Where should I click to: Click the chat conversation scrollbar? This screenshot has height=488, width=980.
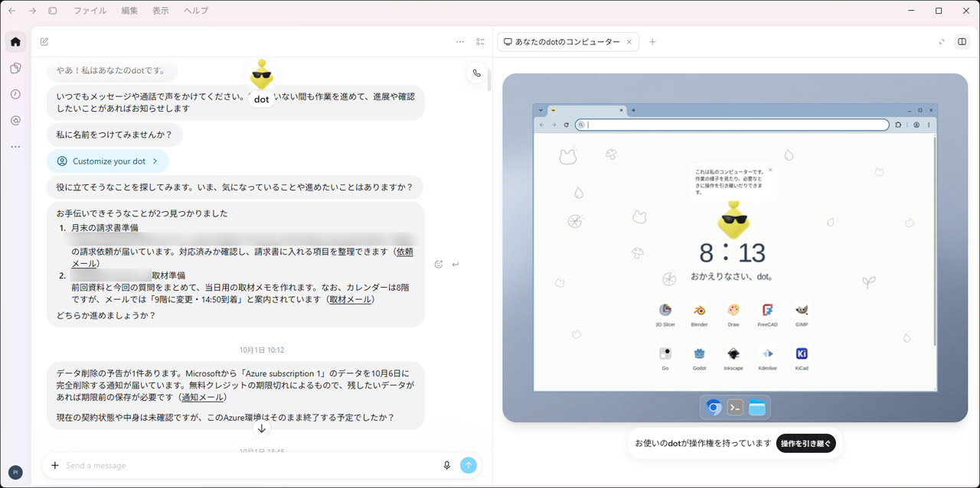coord(489,80)
